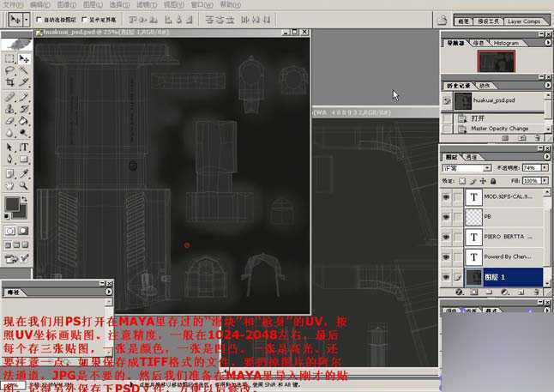Select the Clone Stamp tool
This screenshot has height=392, width=554.
[x=10, y=109]
